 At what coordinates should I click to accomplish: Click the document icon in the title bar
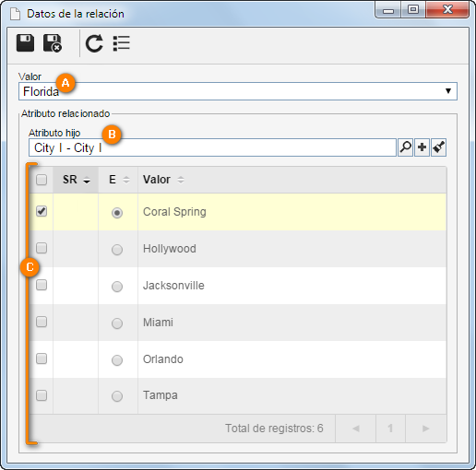tap(15, 14)
